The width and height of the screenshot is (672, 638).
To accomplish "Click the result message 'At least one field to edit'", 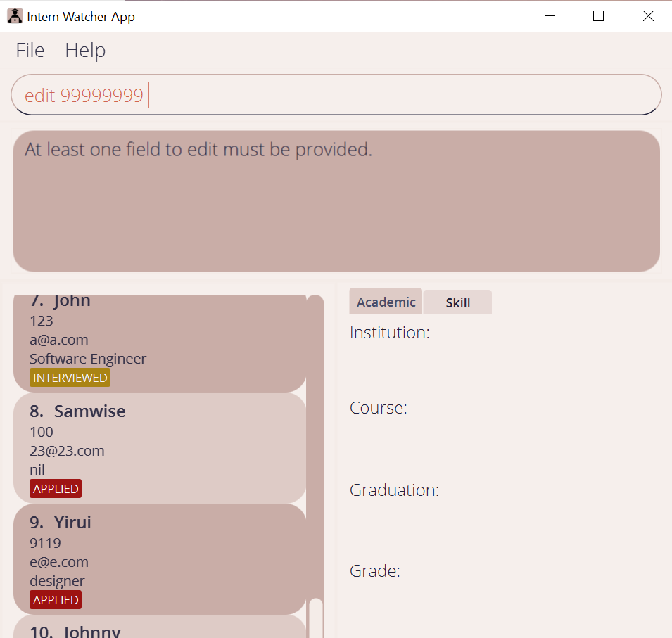I will (x=198, y=150).
